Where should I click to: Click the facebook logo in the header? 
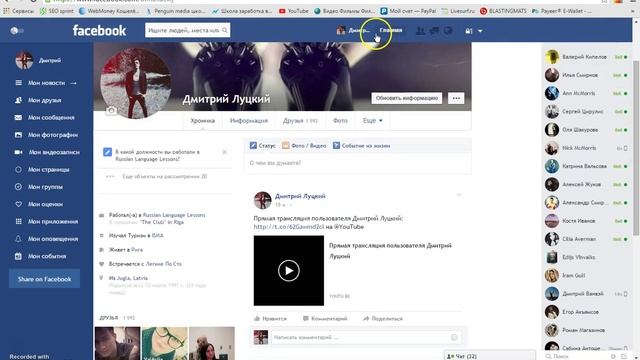99,31
